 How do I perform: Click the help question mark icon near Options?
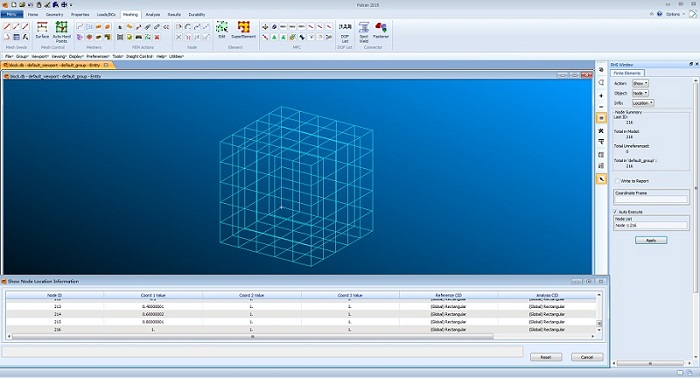659,14
